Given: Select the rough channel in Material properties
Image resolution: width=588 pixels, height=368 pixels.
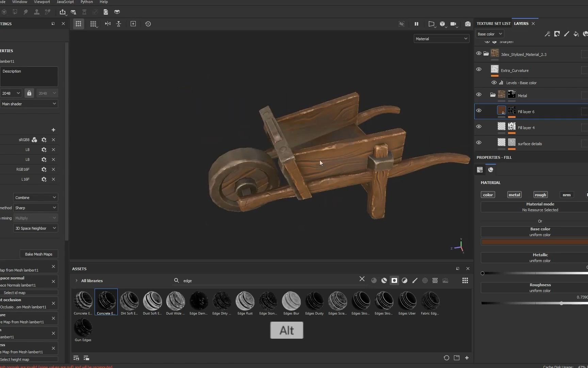Looking at the screenshot, I should [540, 195].
